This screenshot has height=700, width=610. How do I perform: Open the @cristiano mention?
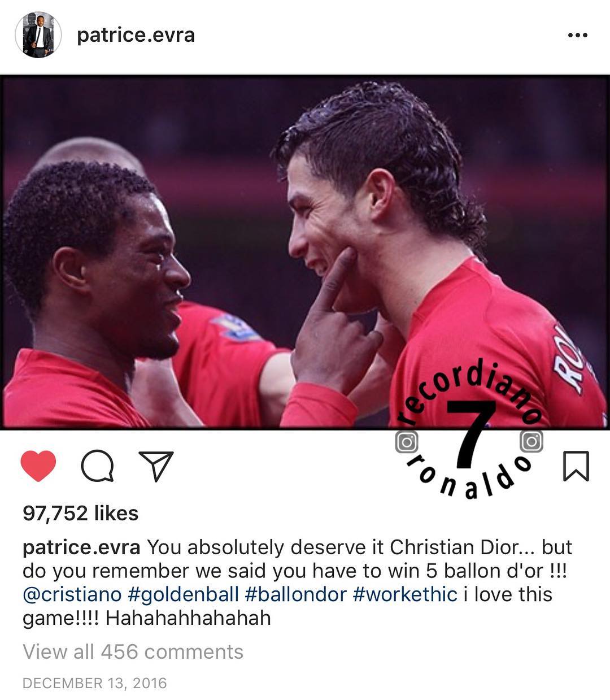pos(72,594)
